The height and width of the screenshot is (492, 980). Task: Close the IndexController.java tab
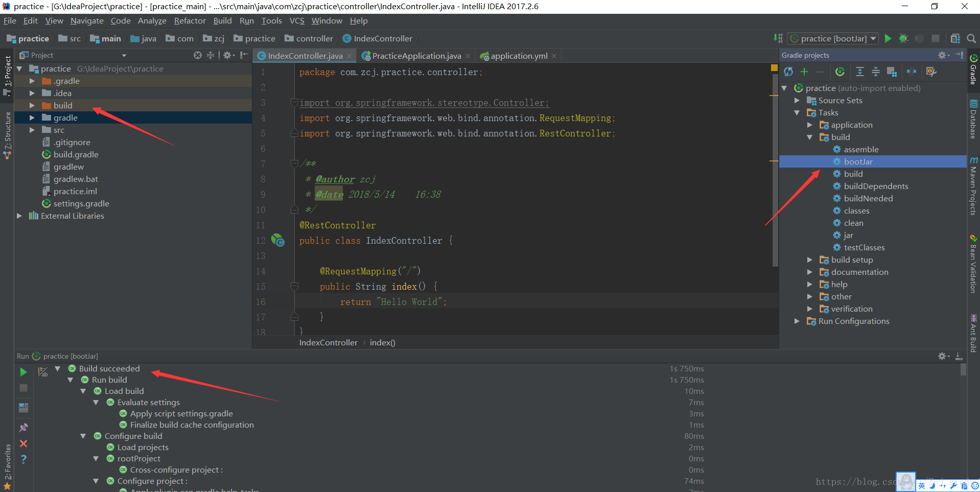point(349,56)
